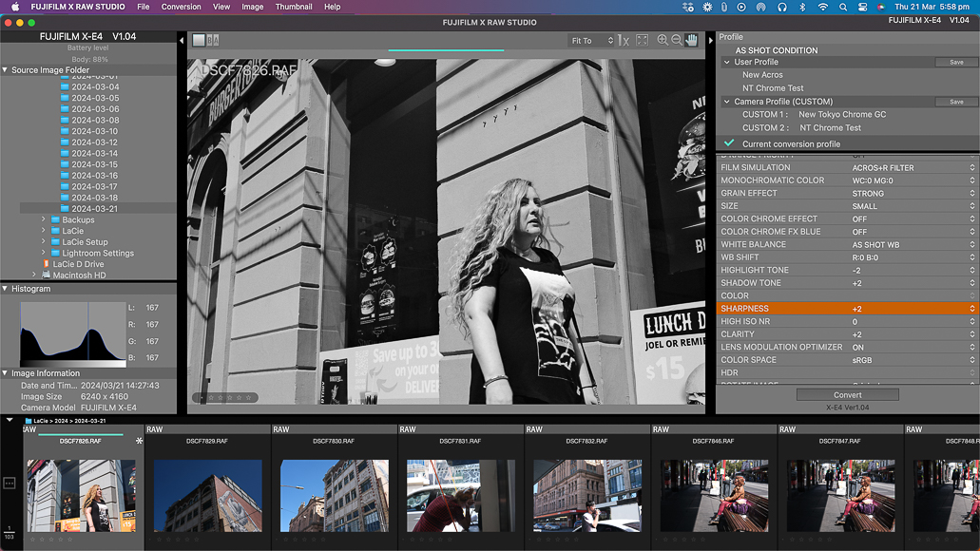This screenshot has width=980, height=551.
Task: Select CUSTOM 1 New Tokyo Chrome GC
Action: (815, 114)
